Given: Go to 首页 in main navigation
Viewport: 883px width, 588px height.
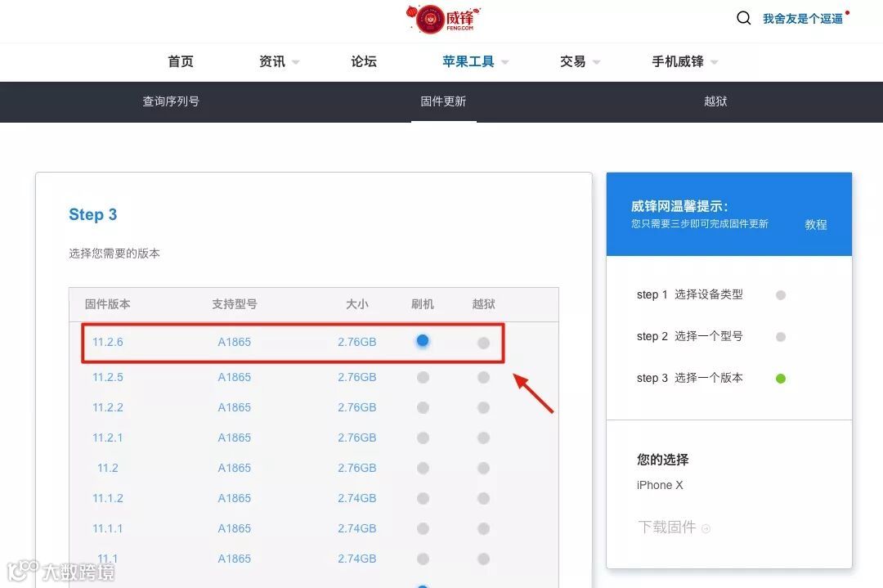Looking at the screenshot, I should click(x=181, y=61).
